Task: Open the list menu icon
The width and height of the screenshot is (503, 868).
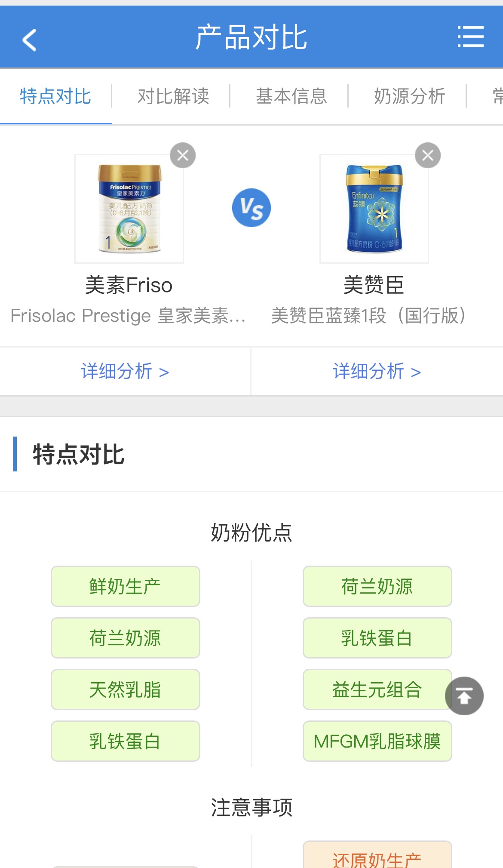Action: pyautogui.click(x=470, y=37)
